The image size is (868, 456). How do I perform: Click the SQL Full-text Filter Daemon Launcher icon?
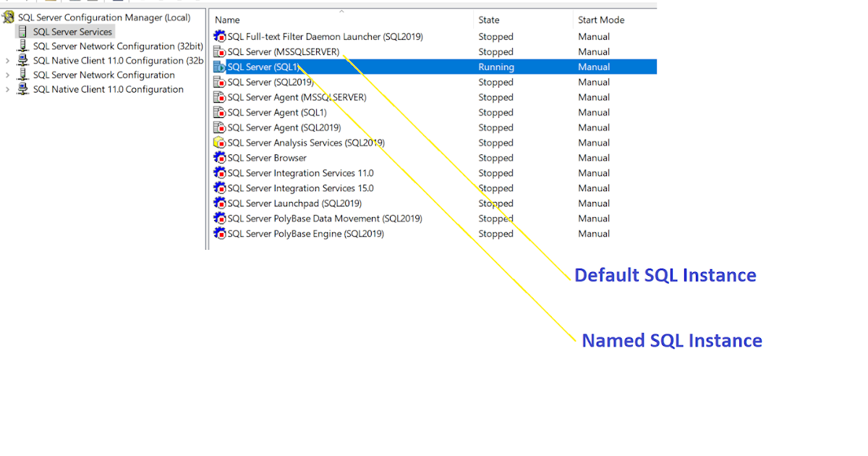219,36
